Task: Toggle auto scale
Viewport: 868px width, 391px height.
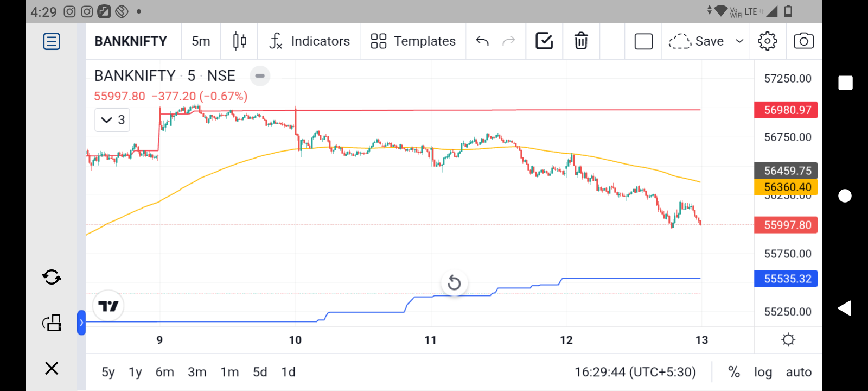Action: pos(799,372)
